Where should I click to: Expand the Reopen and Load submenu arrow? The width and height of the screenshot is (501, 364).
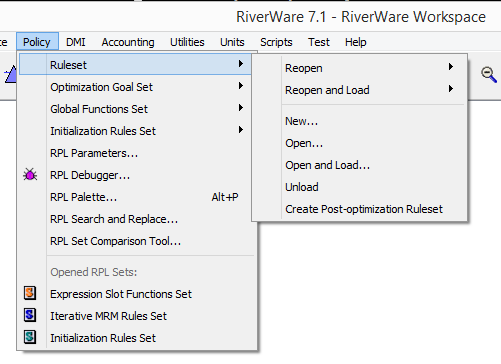pyautogui.click(x=451, y=89)
